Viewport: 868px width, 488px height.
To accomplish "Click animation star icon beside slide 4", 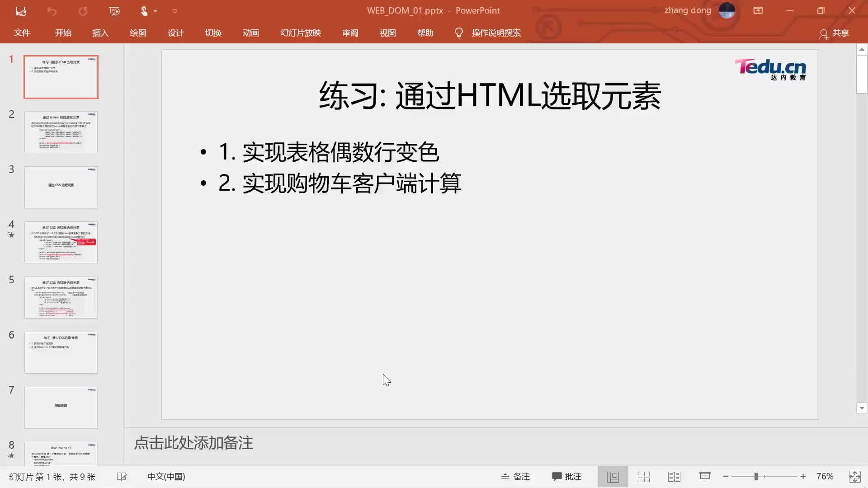I will (x=11, y=235).
